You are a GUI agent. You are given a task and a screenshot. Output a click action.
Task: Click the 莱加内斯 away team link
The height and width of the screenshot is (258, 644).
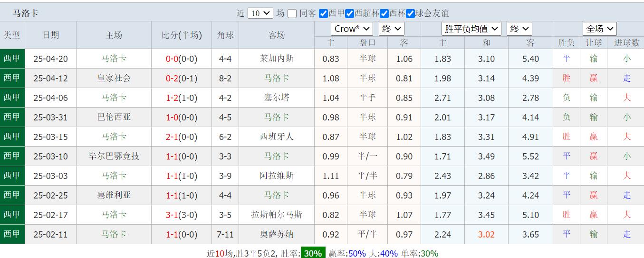coord(277,59)
